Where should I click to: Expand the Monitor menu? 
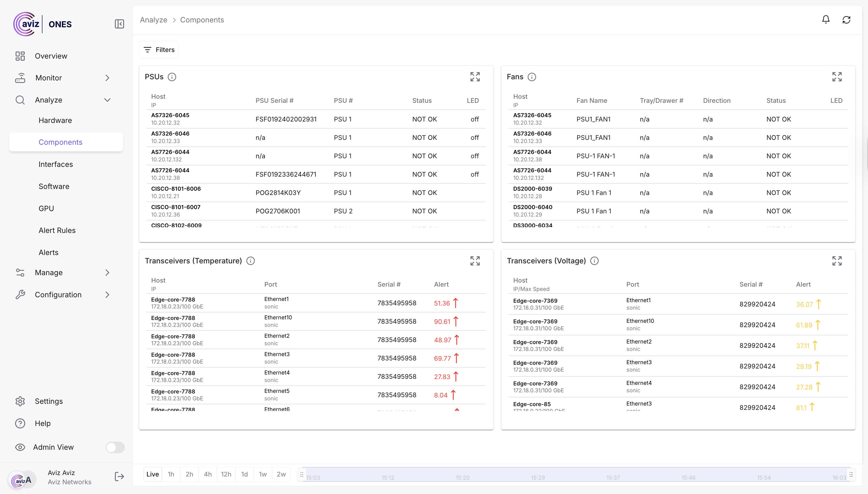[x=107, y=78]
